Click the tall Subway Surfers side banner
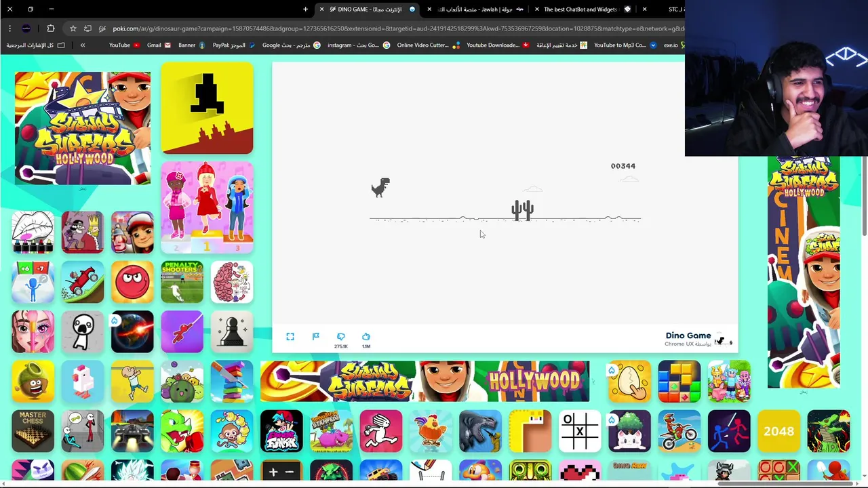The width and height of the screenshot is (868, 488). pos(804,272)
